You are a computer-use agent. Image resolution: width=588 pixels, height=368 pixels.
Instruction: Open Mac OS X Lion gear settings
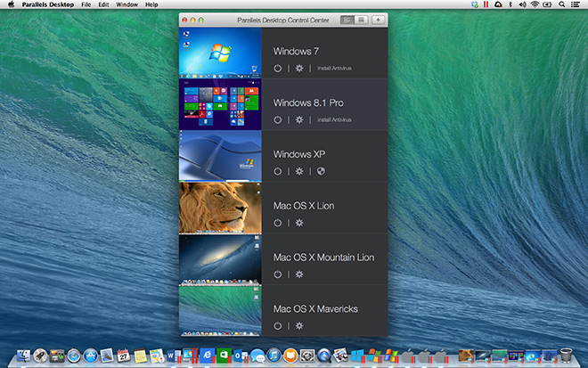pyautogui.click(x=298, y=223)
